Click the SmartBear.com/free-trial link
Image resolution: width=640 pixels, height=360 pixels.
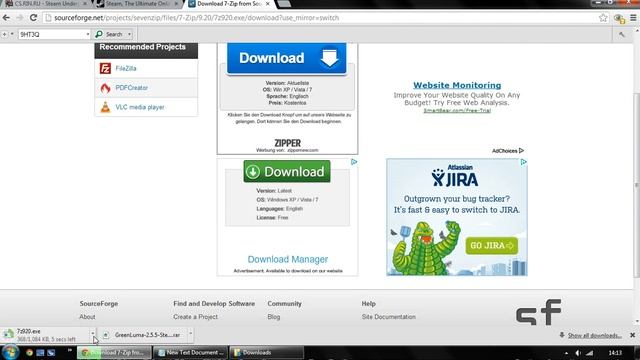tap(457, 111)
